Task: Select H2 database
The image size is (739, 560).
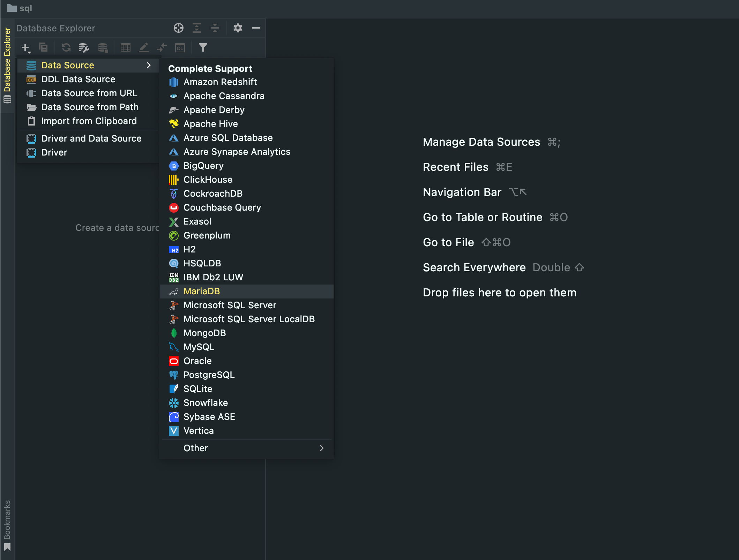Action: coord(246,249)
